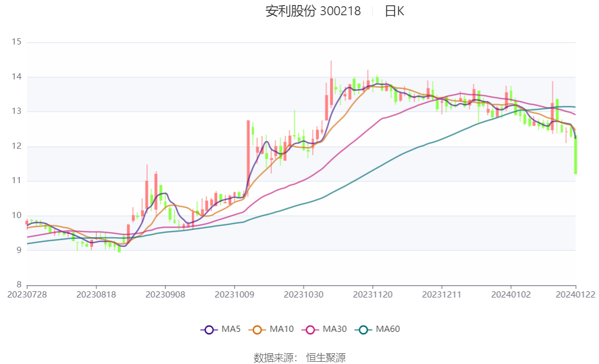Viewport: 599px width, 364px height.
Task: Click the 20231009 x-axis date label
Action: (x=235, y=295)
